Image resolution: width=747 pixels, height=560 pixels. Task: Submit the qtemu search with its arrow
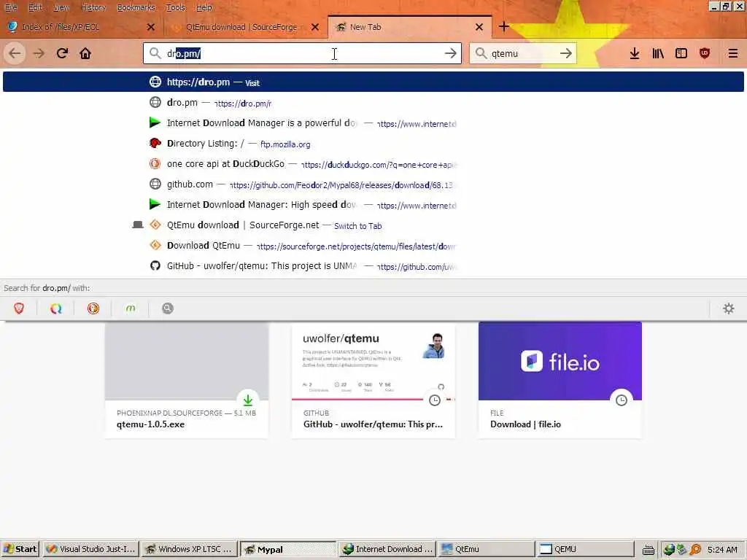click(566, 53)
